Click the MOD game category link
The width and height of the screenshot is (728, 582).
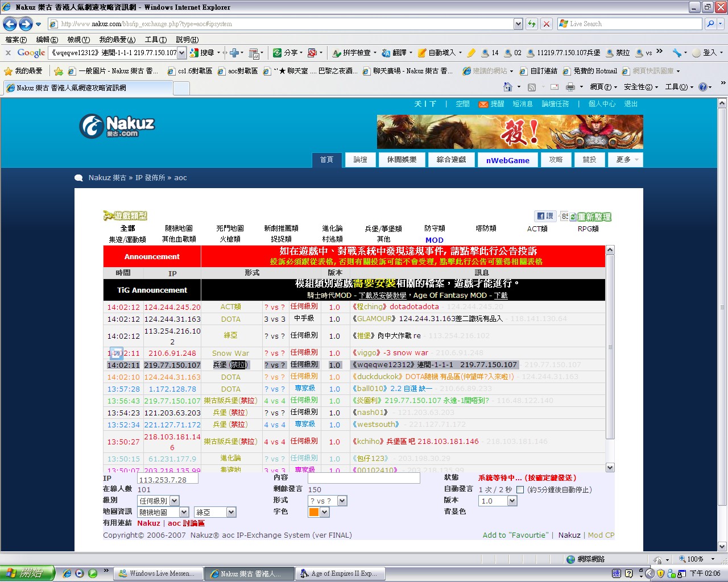pyautogui.click(x=434, y=240)
